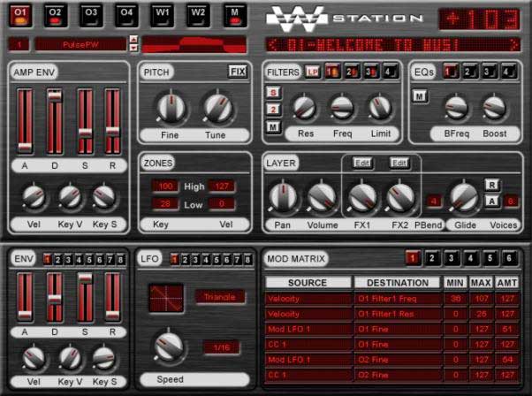Click the filter Limit knob
Viewport: 532px width, 396px height.
click(380, 108)
